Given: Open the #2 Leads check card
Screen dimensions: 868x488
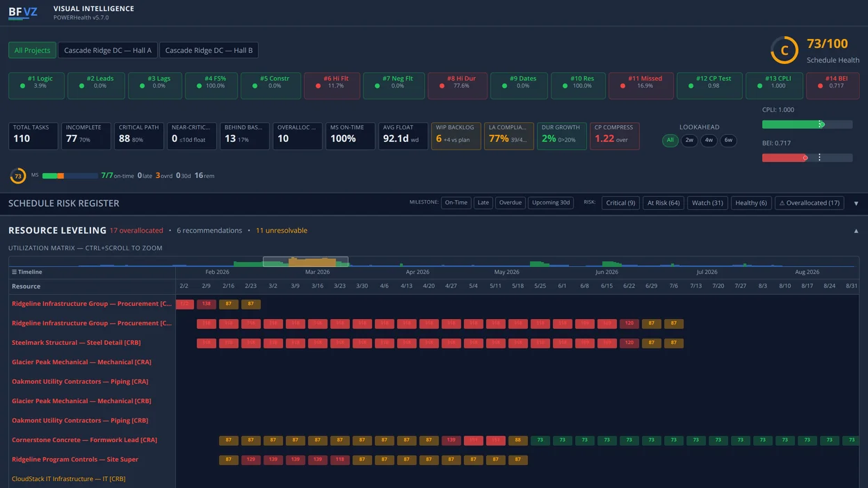Looking at the screenshot, I should click(97, 86).
